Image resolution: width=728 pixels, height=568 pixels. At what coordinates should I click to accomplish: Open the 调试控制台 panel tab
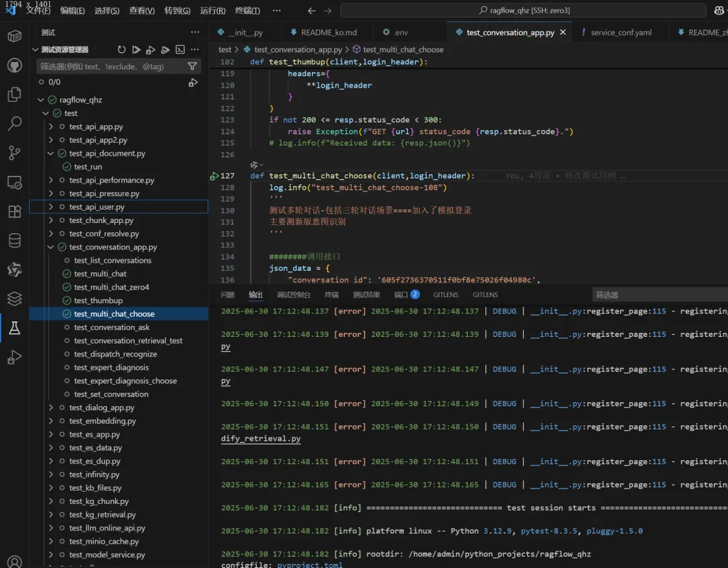tap(293, 294)
